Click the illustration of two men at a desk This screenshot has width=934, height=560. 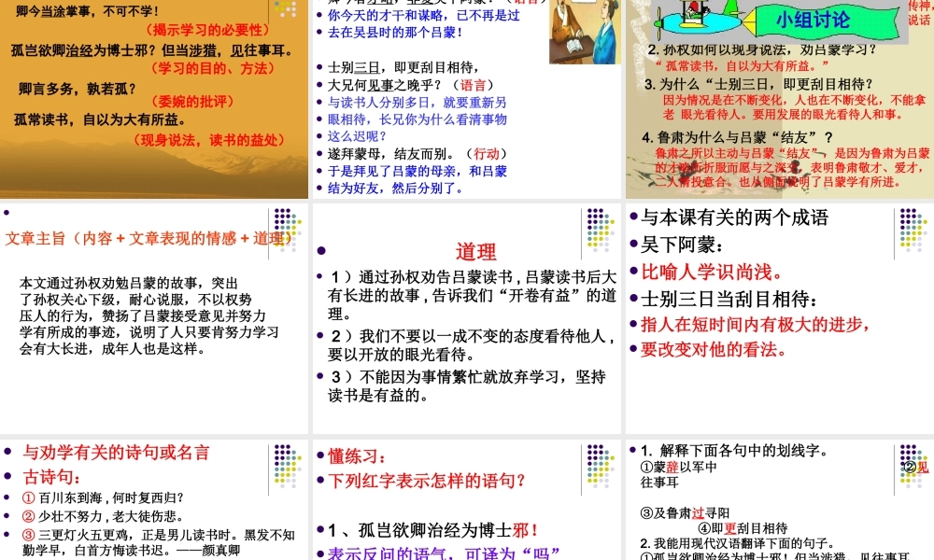pyautogui.click(x=585, y=32)
